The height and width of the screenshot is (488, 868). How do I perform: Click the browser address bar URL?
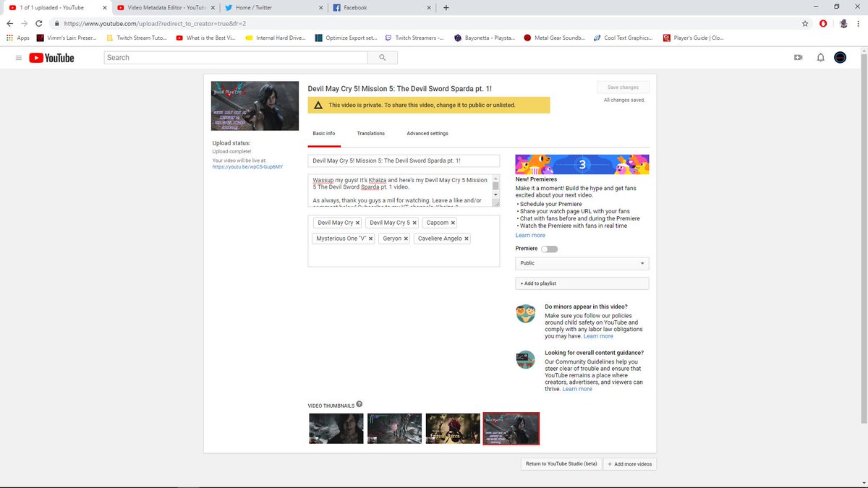coord(155,23)
